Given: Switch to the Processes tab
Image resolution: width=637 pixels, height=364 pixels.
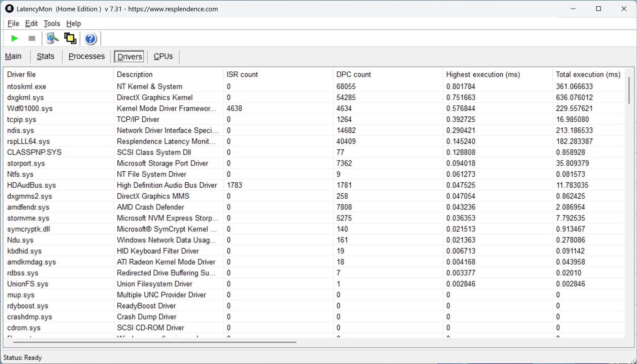Looking at the screenshot, I should pos(87,56).
